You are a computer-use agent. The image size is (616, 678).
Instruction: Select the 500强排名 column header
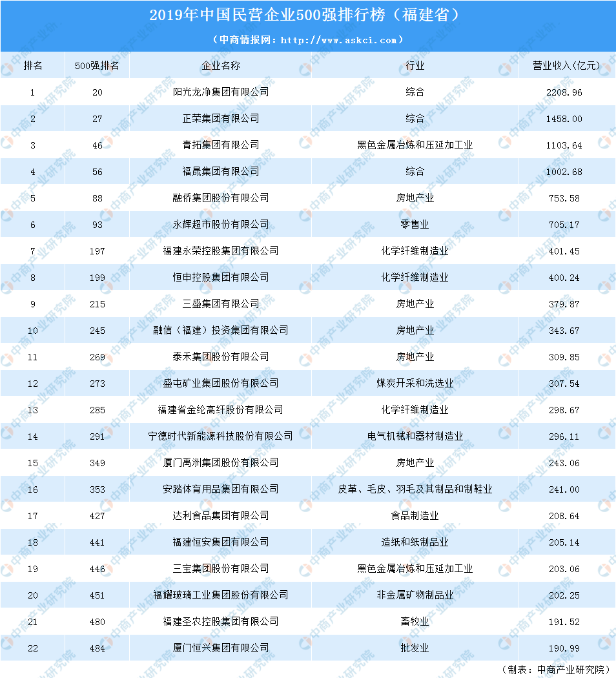point(98,65)
